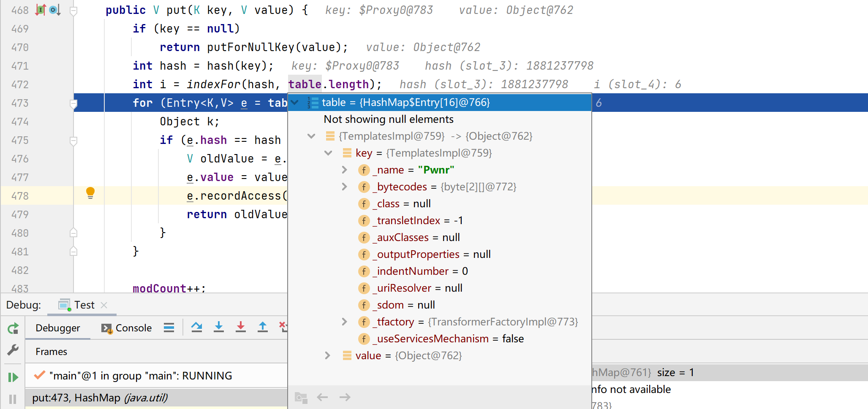Pause program with the pause icon
868x409 pixels.
point(13,399)
